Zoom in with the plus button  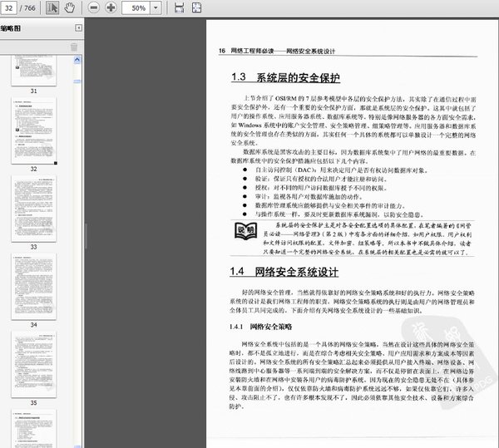[111, 7]
